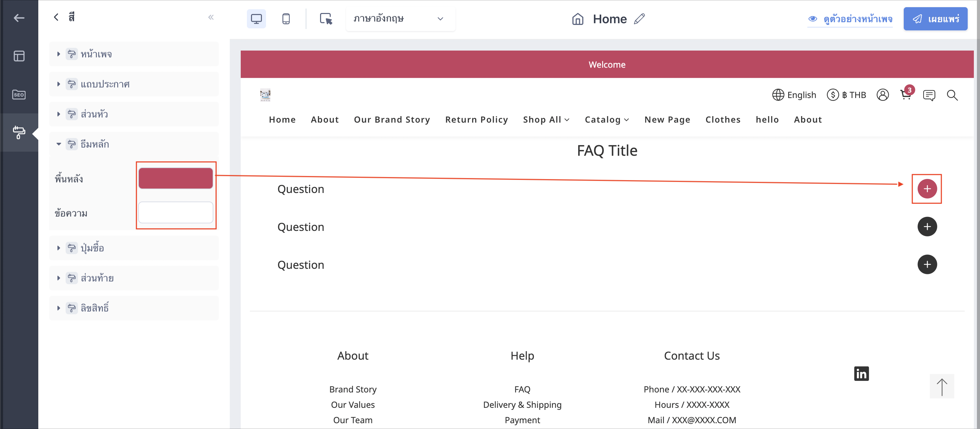Click the back-to-top arrow button
The width and height of the screenshot is (980, 429).
pyautogui.click(x=942, y=386)
